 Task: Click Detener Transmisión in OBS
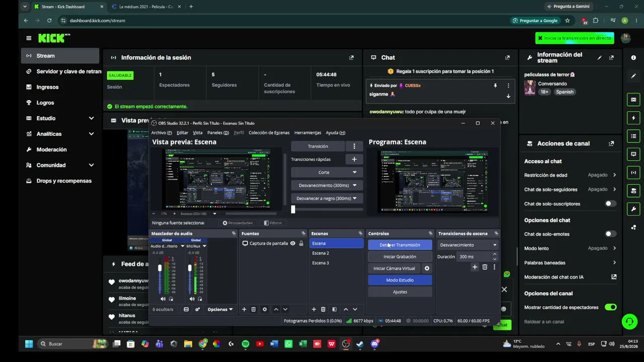click(x=400, y=245)
